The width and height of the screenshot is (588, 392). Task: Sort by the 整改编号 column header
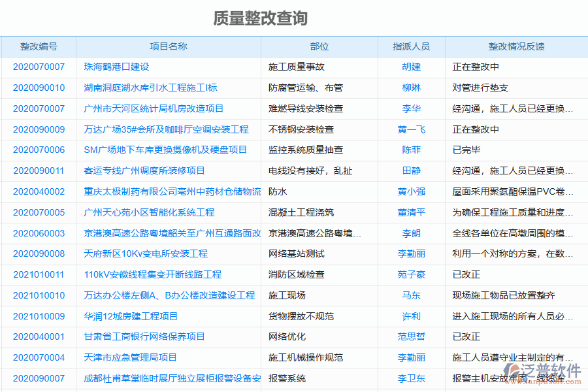pyautogui.click(x=38, y=46)
